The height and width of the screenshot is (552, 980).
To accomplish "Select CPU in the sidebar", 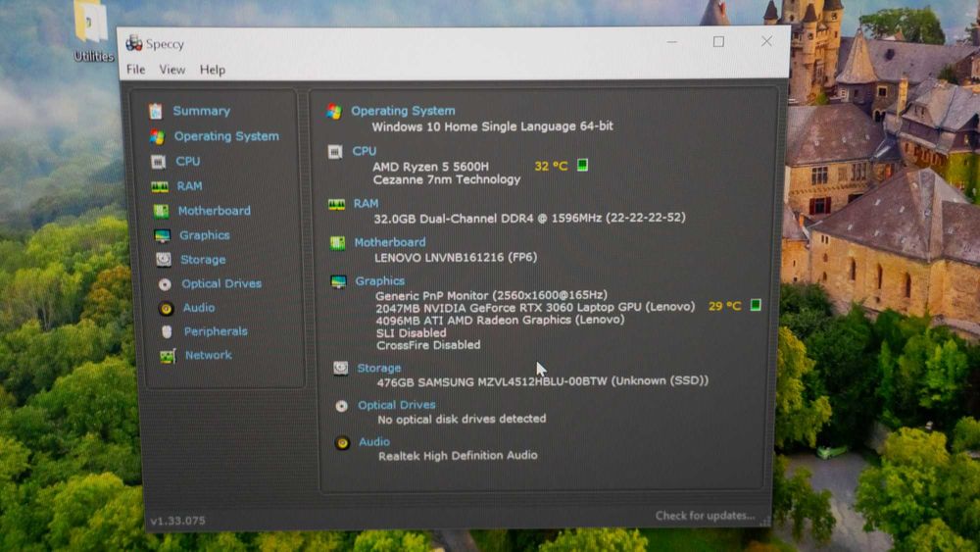I will tap(187, 162).
